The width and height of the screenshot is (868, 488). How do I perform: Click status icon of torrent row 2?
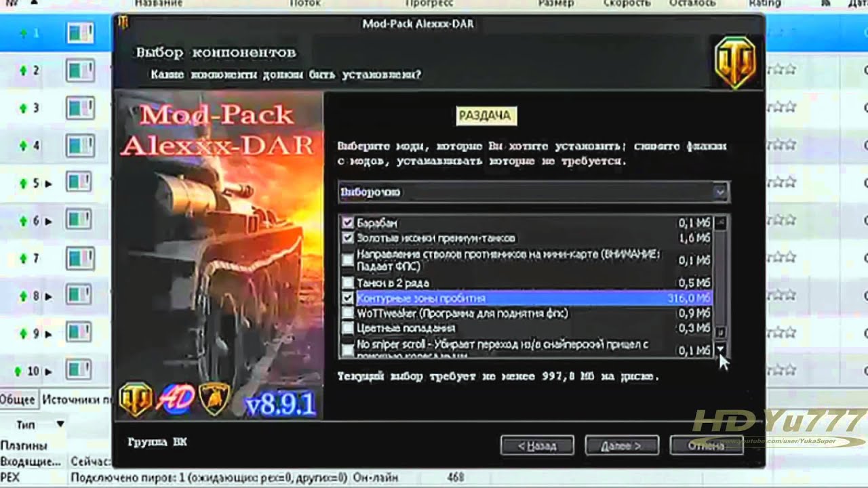pos(79,70)
